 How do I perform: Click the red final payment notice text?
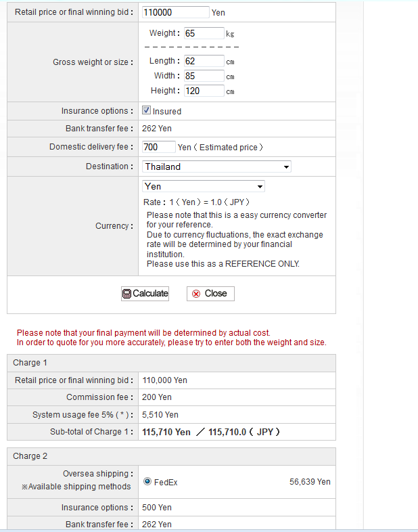(143, 333)
